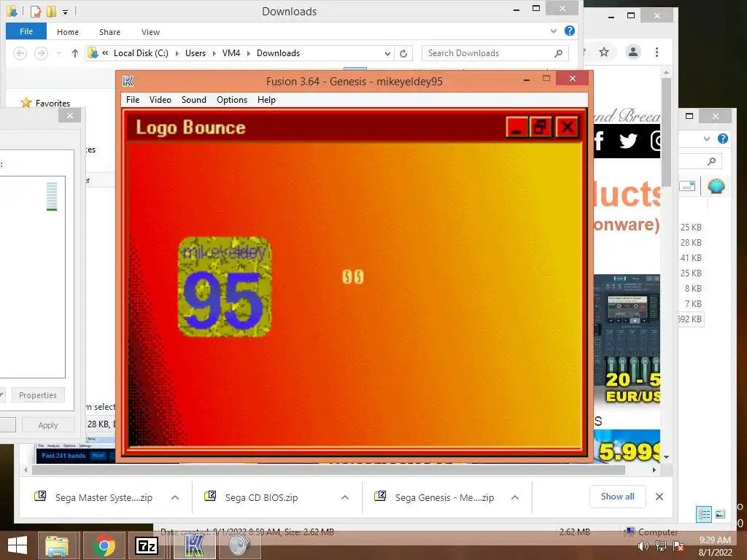Click the Logo Bounce red X icon
The height and width of the screenshot is (560, 747).
(567, 127)
